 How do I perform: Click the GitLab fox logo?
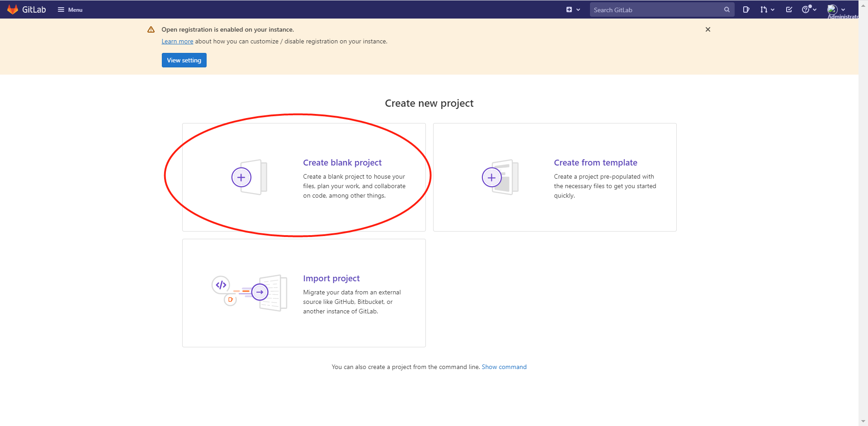coord(13,9)
